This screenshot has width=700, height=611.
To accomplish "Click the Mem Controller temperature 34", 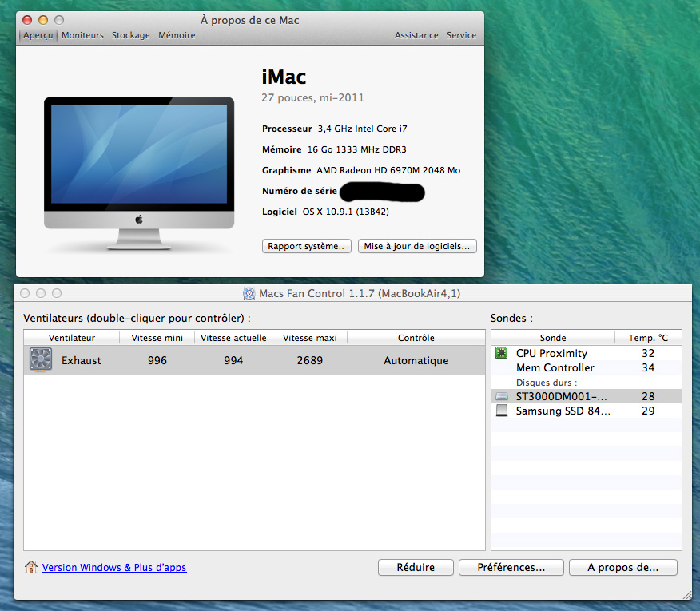I will (648, 367).
